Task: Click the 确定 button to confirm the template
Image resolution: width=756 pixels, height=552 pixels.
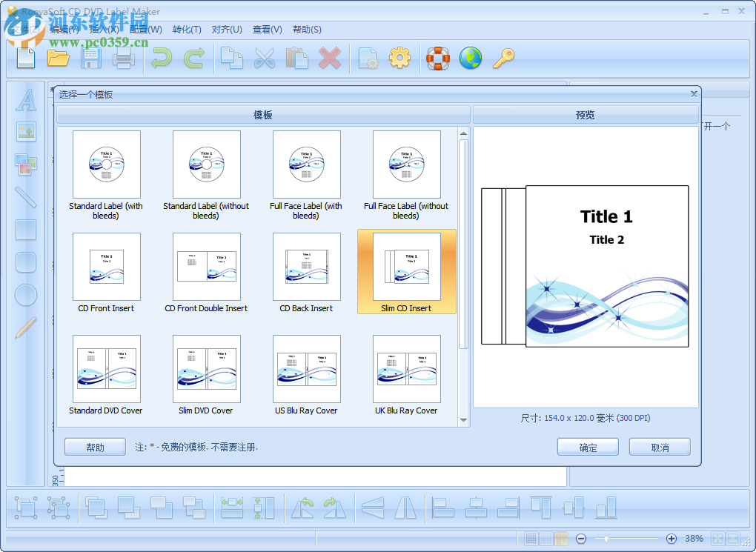Action: click(x=587, y=446)
